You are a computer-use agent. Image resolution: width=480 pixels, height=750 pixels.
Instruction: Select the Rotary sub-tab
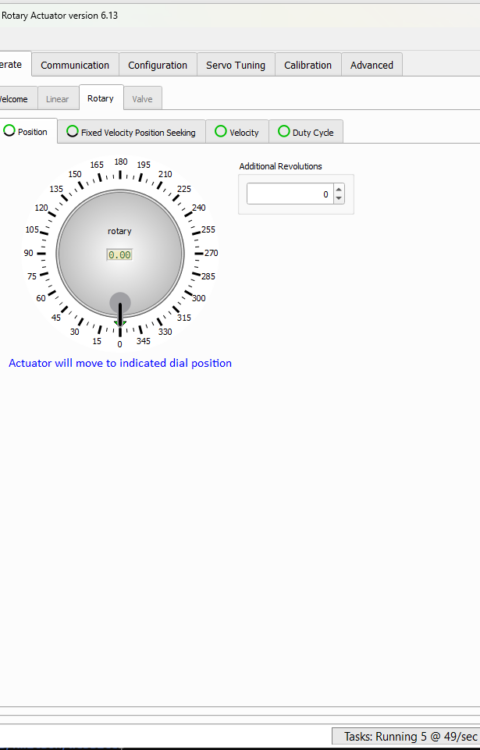100,98
